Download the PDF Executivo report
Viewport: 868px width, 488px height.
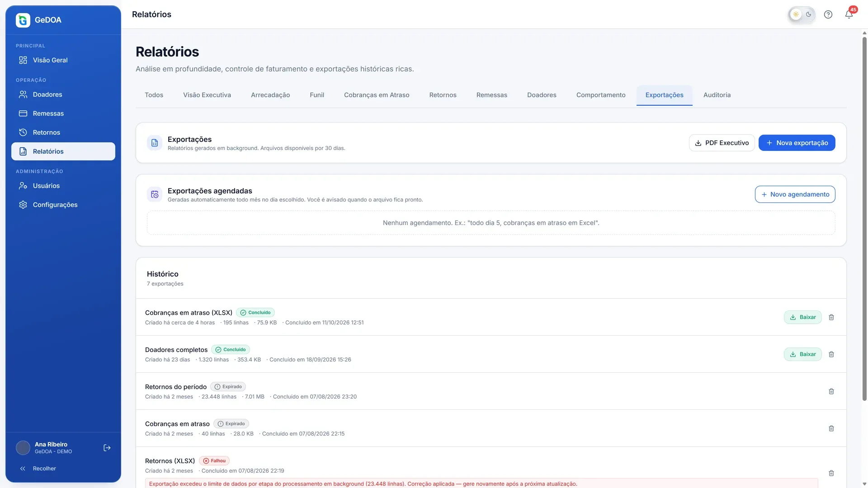[x=722, y=143]
